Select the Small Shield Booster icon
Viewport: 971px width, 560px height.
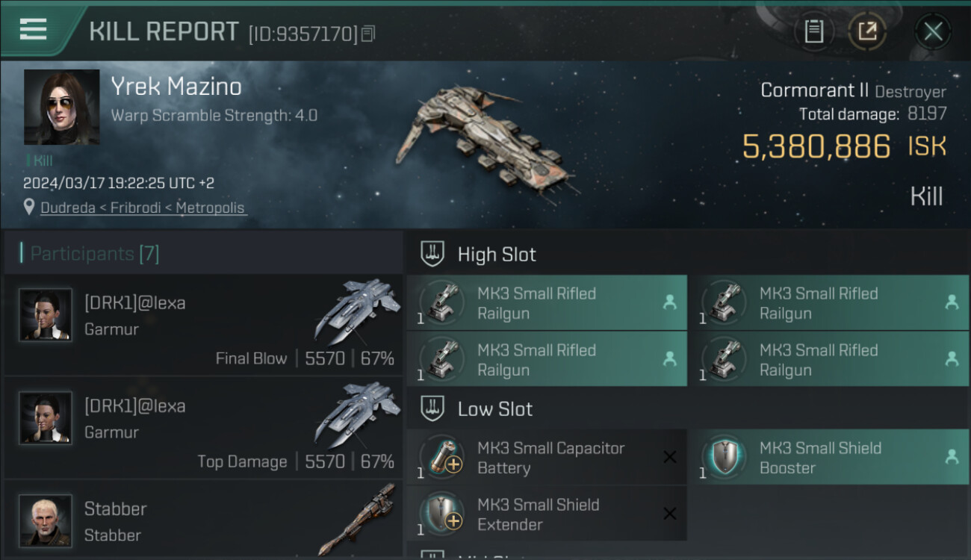coord(724,457)
